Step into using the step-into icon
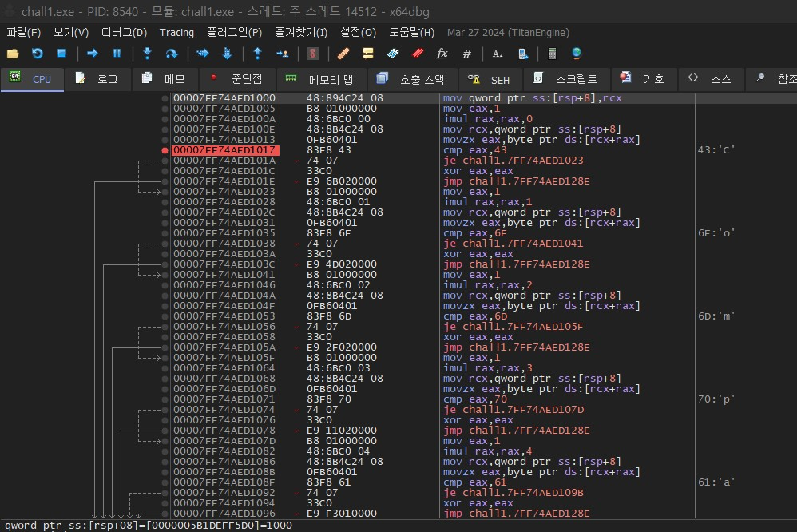 click(146, 54)
